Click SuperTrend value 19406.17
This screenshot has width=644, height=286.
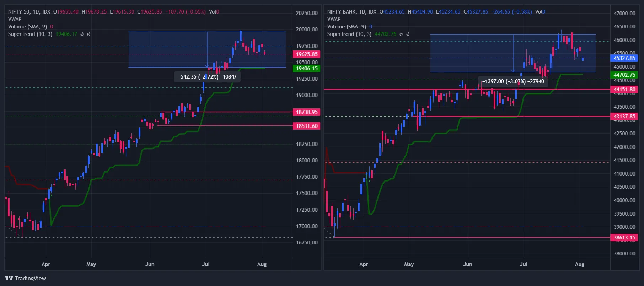coord(66,34)
